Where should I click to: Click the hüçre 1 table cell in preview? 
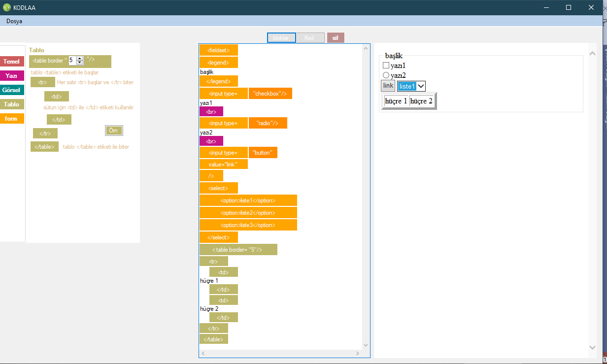397,101
